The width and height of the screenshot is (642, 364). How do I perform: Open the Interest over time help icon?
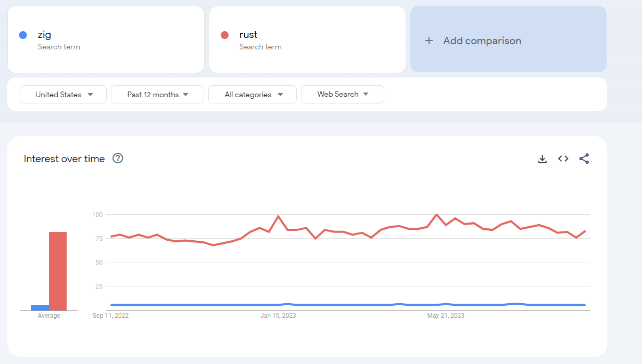pos(118,159)
